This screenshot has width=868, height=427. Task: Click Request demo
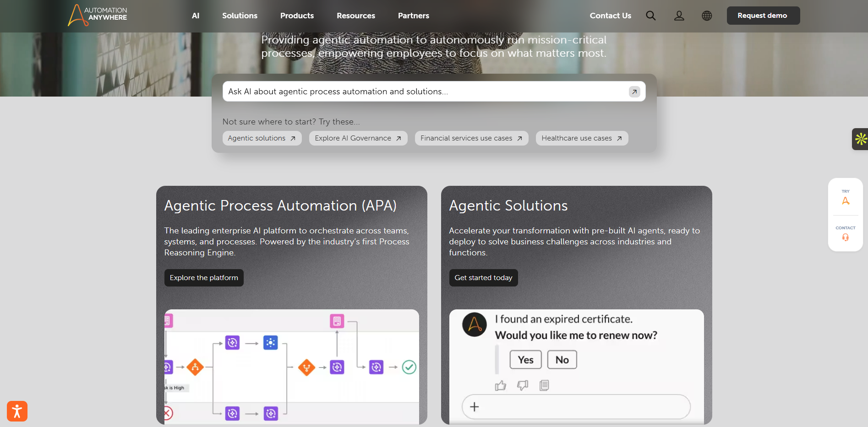coord(763,15)
